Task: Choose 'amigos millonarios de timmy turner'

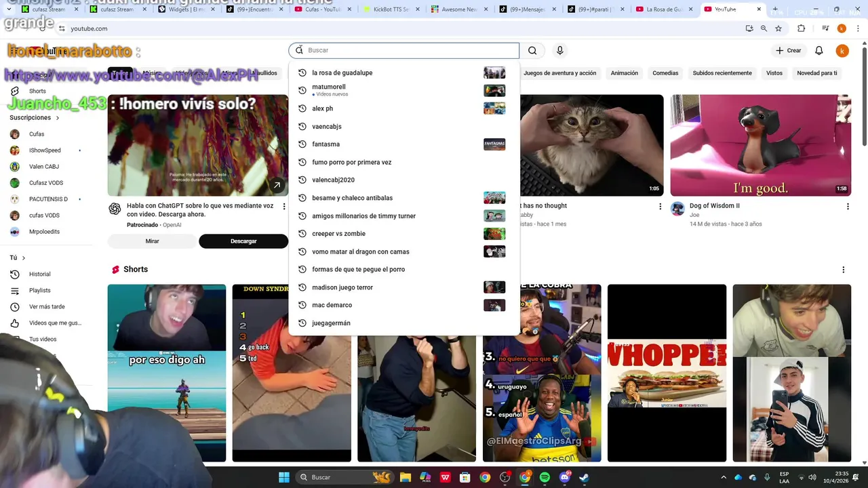Action: pos(403,216)
